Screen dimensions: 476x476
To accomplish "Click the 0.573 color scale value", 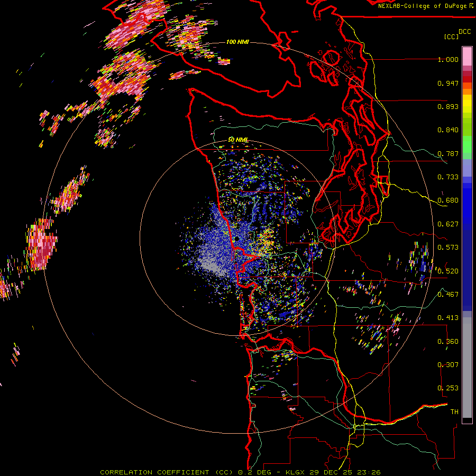I will click(x=448, y=248).
